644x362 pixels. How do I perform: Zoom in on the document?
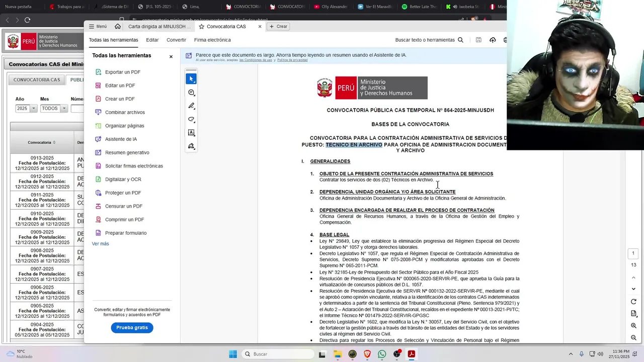pyautogui.click(x=633, y=326)
